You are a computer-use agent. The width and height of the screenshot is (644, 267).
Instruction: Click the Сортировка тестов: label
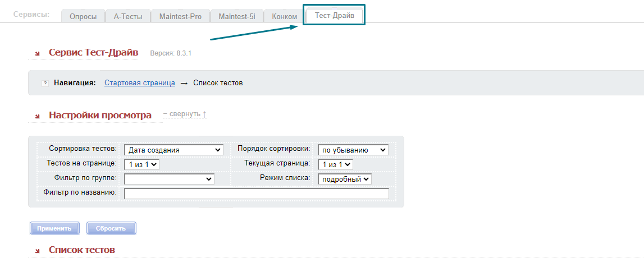click(83, 148)
